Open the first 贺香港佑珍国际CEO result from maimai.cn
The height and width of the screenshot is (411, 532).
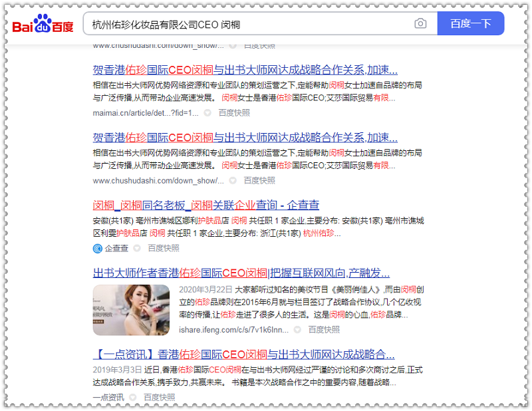[x=245, y=70]
